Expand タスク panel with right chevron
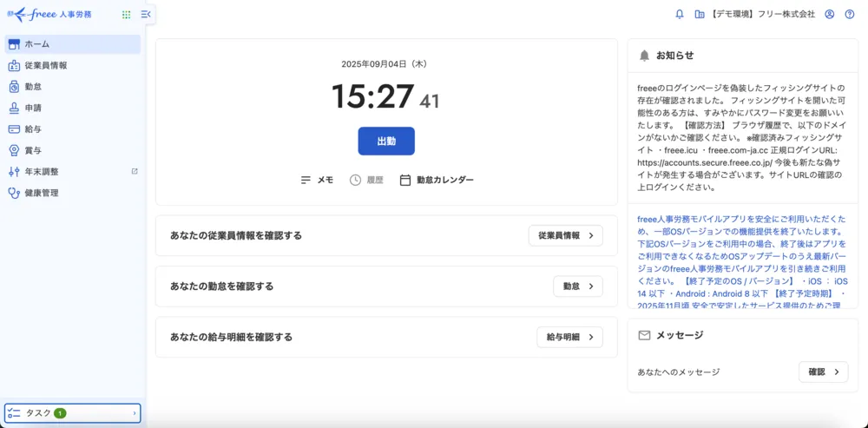Image resolution: width=868 pixels, height=428 pixels. pos(135,413)
